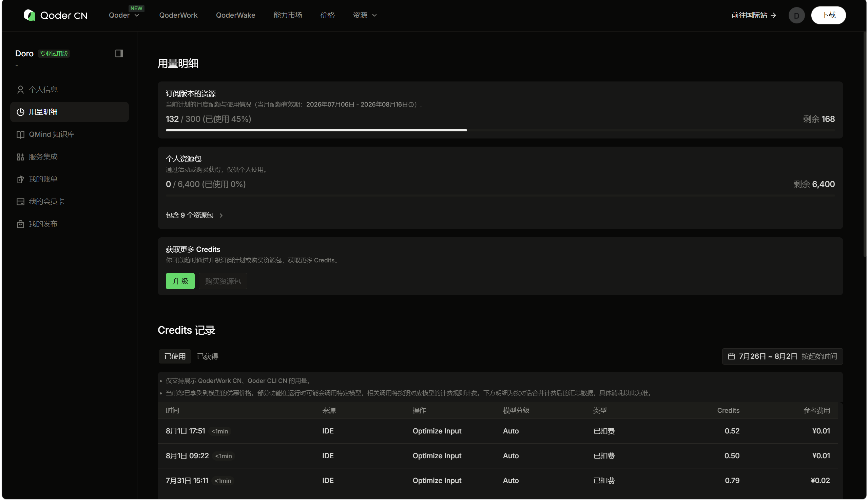Click the 8月1日 09:22 record timestamp

[187, 456]
